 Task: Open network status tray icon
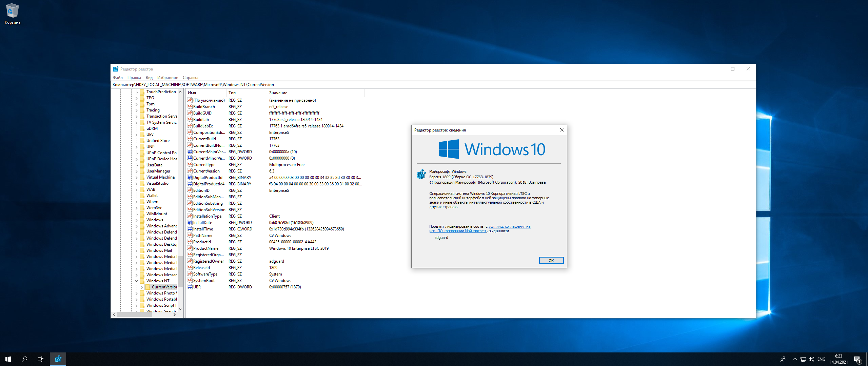803,359
